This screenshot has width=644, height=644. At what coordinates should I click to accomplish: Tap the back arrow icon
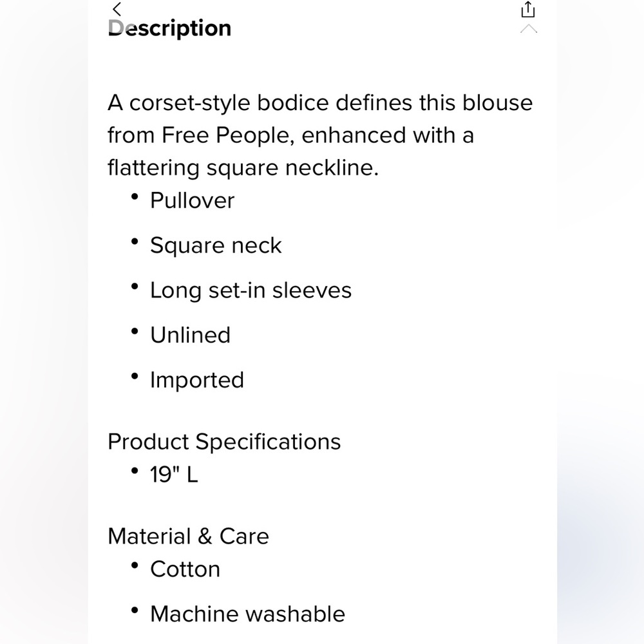(117, 9)
